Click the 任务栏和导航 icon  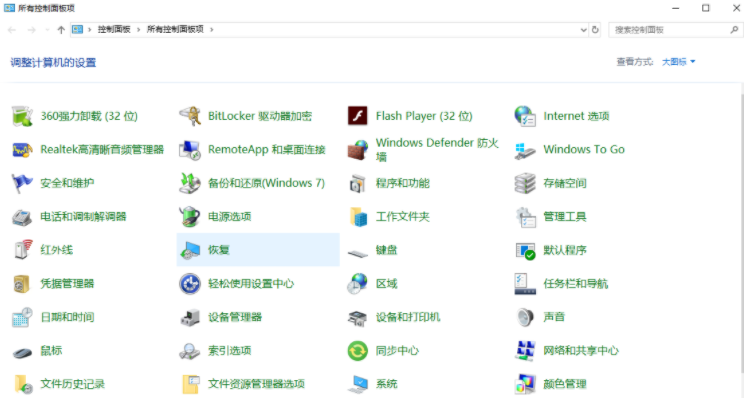(x=525, y=284)
